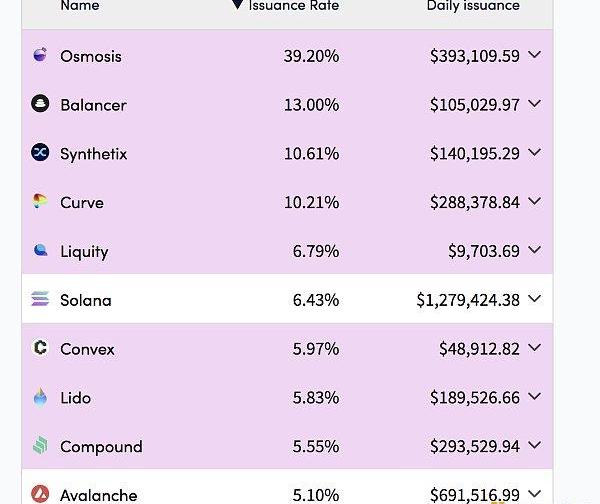Expand the Osmosis row chevron
This screenshot has width=600, height=504.
(535, 55)
